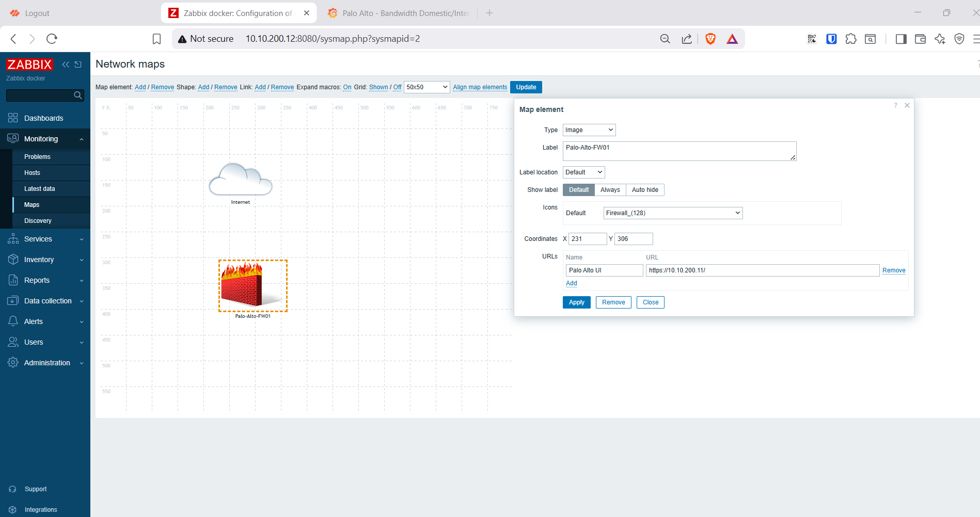Open the Label location dropdown
Viewport: 980px width, 517px height.
point(583,172)
